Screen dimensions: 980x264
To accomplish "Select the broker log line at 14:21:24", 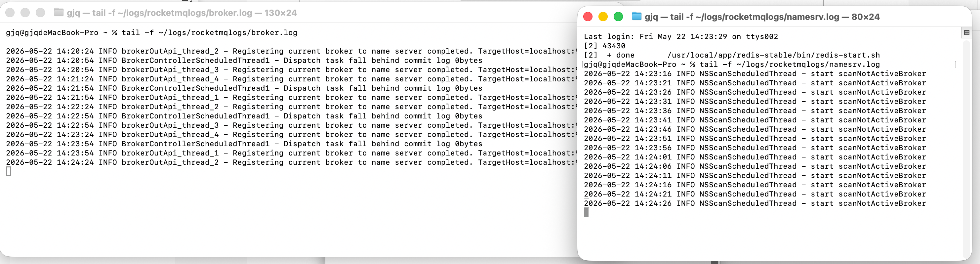I will tap(291, 79).
